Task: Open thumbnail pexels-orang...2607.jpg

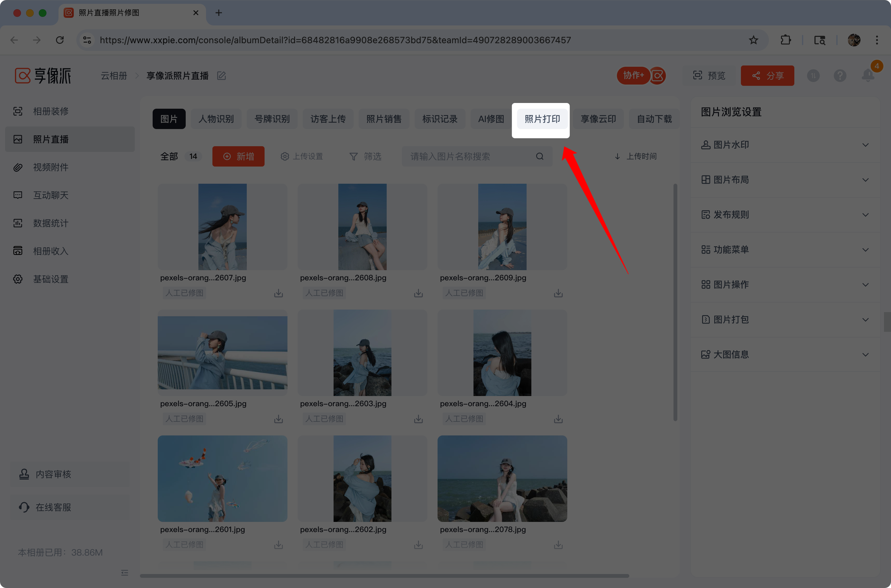Action: pyautogui.click(x=223, y=227)
